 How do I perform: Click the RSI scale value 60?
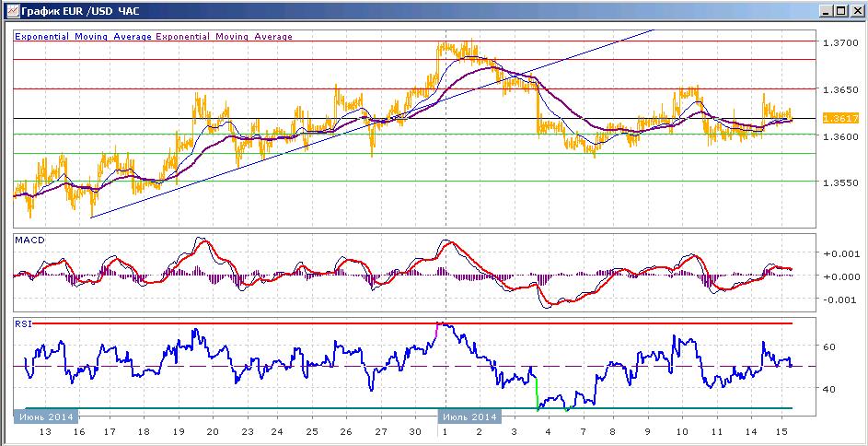click(x=830, y=346)
